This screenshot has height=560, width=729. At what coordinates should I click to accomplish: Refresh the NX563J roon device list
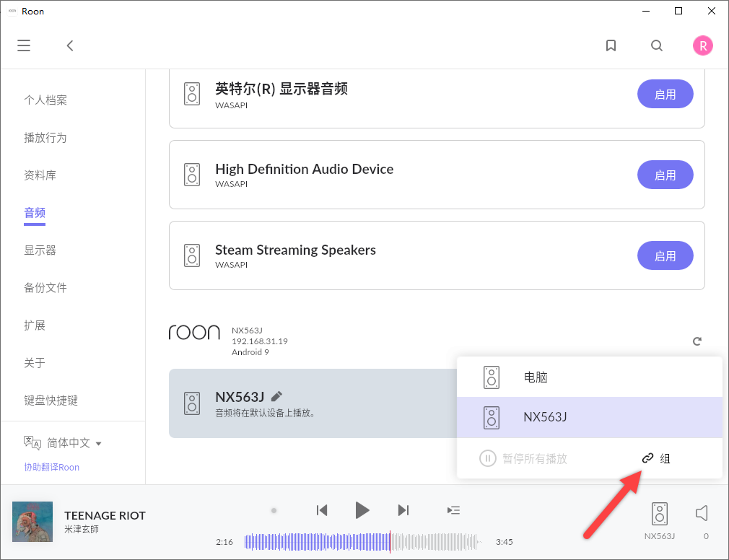click(x=697, y=341)
